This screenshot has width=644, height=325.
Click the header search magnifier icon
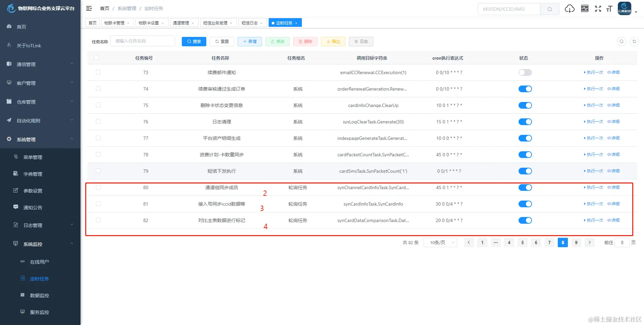tap(550, 9)
